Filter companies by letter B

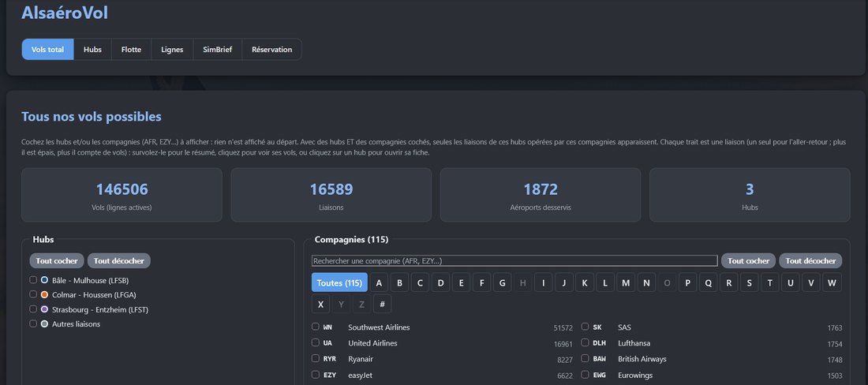click(x=400, y=282)
